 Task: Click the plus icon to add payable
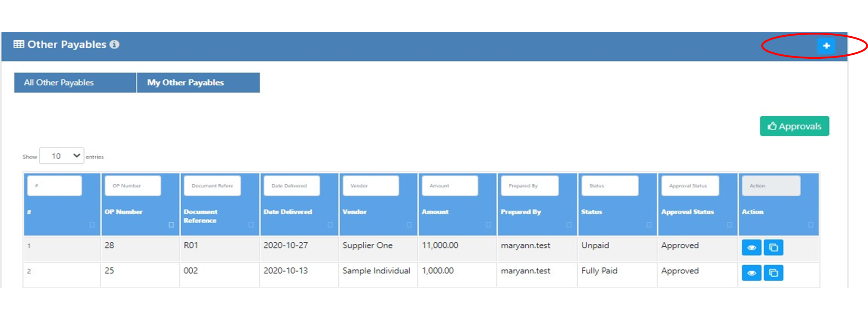[x=826, y=46]
